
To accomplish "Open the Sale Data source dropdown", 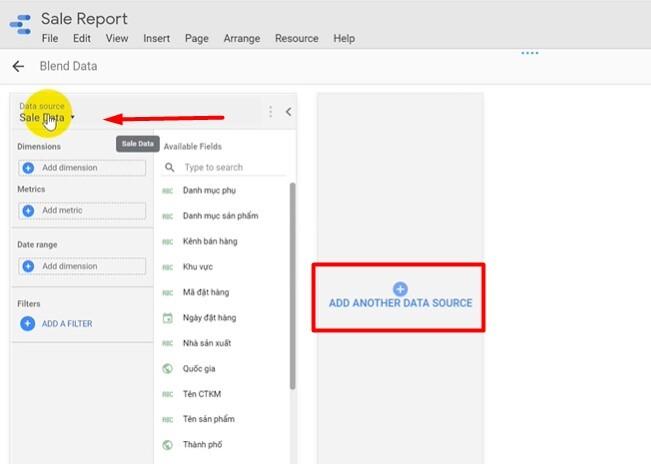I will coord(47,117).
